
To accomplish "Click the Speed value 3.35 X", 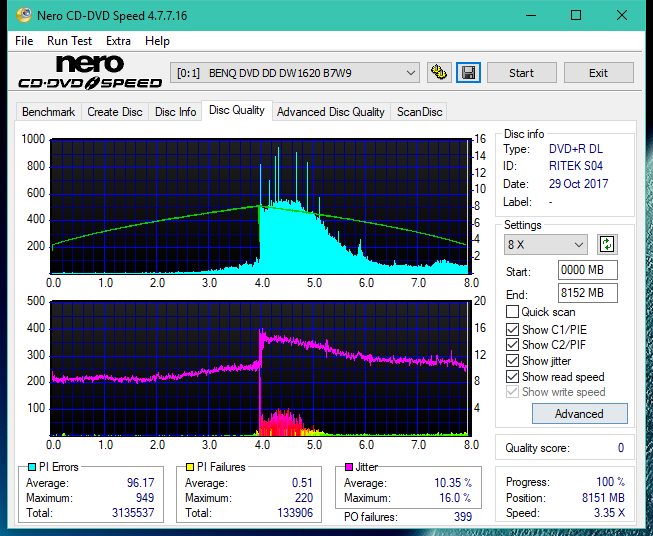I will tap(609, 513).
